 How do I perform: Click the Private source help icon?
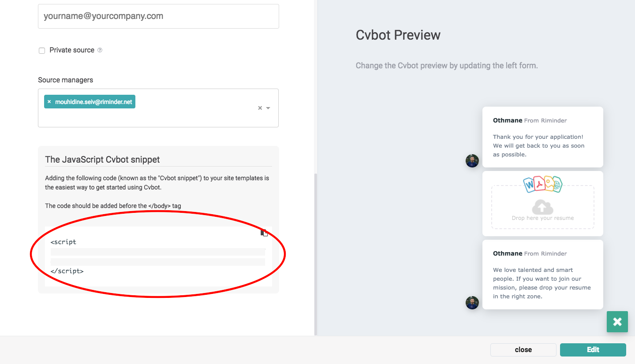(x=100, y=50)
